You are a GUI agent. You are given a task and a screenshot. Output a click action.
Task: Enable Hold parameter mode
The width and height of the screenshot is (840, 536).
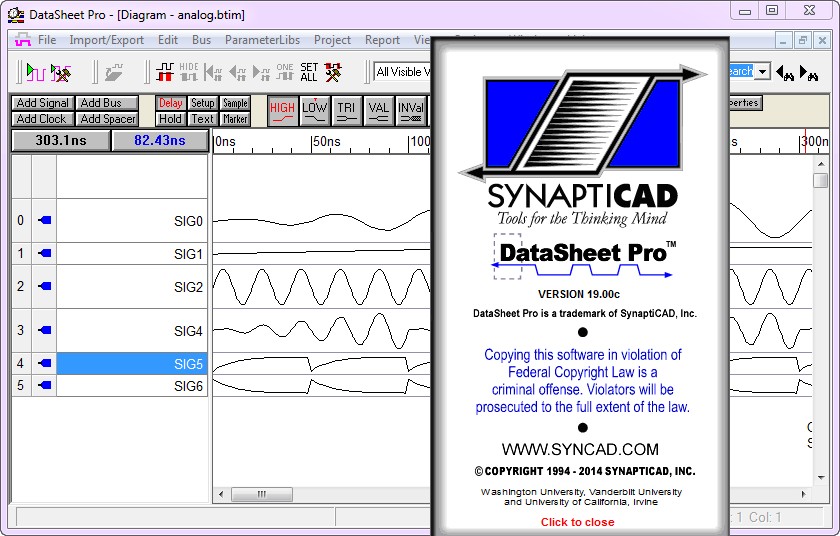click(x=170, y=119)
